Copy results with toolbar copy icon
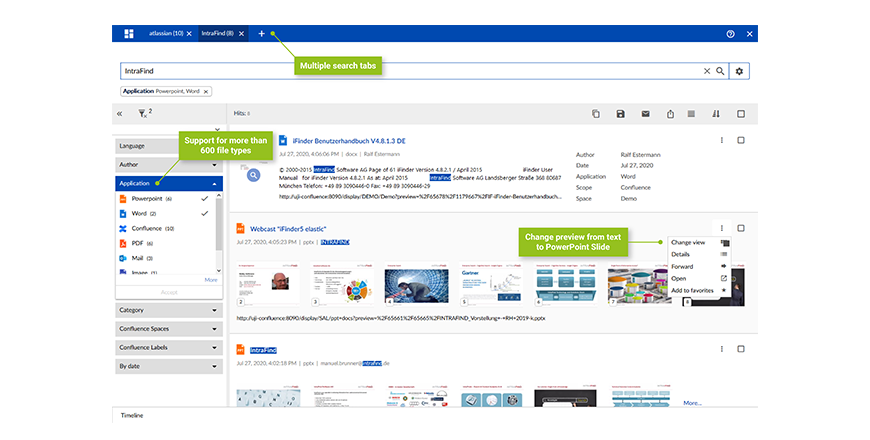This screenshot has height=440, width=870. 596,114
